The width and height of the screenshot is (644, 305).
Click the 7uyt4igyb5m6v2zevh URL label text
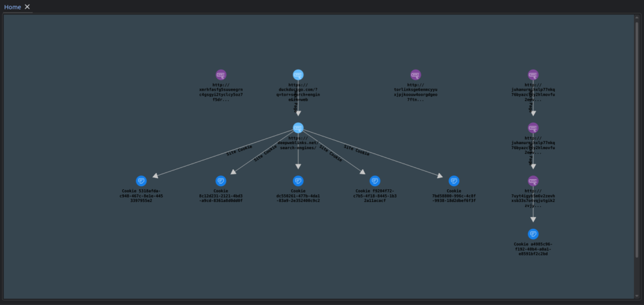coord(533,198)
